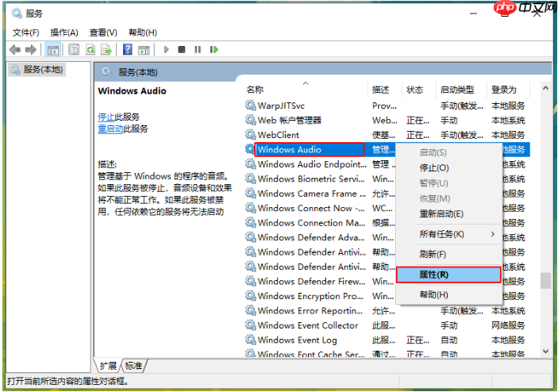The width and height of the screenshot is (558, 392).
Task: Click the Restart Service toolbar icon
Action: click(x=214, y=49)
